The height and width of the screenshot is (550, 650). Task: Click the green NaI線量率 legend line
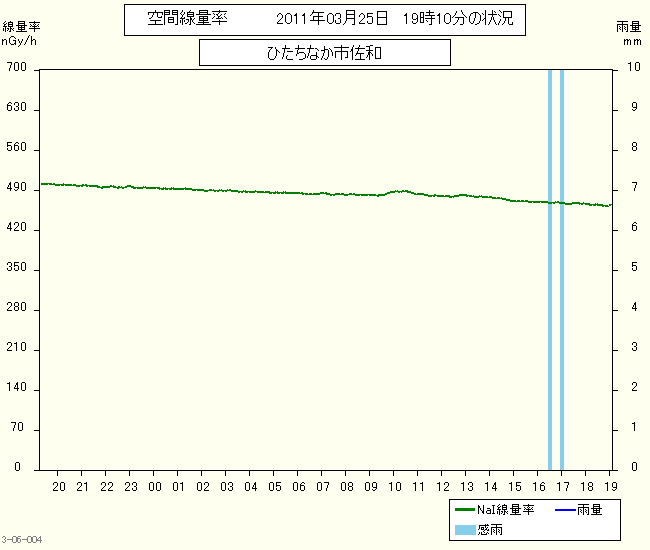coord(465,509)
